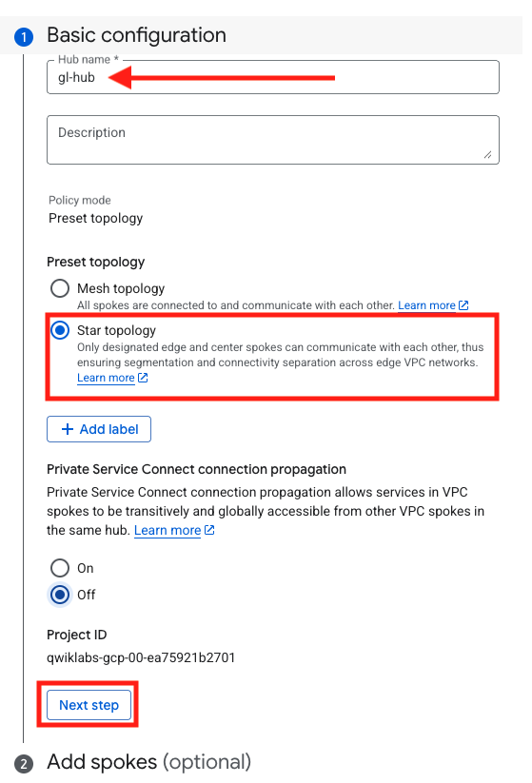Image resolution: width=532 pixels, height=783 pixels.
Task: Select the Star topology radio button
Action: (60, 330)
